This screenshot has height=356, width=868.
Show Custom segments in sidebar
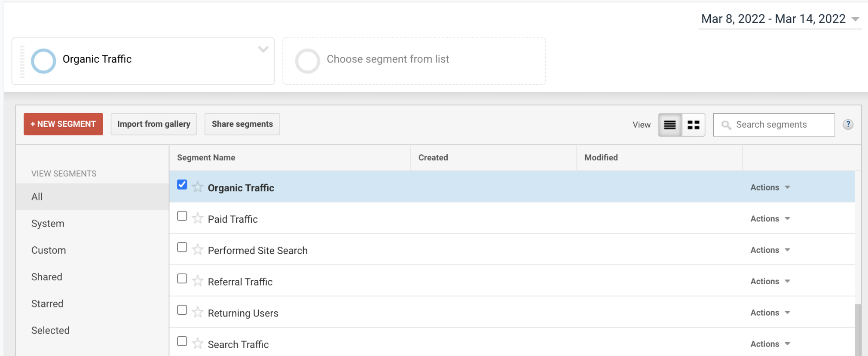point(49,250)
